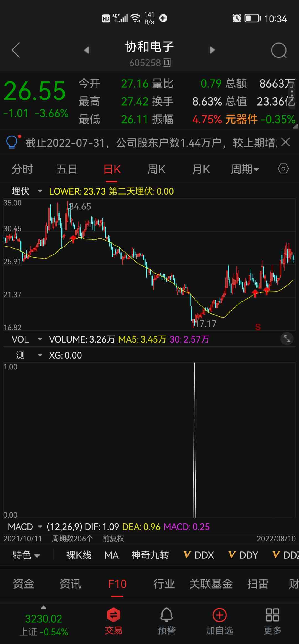The width and height of the screenshot is (299, 644).
Task: Open the search magnifier icon
Action: 279,50
